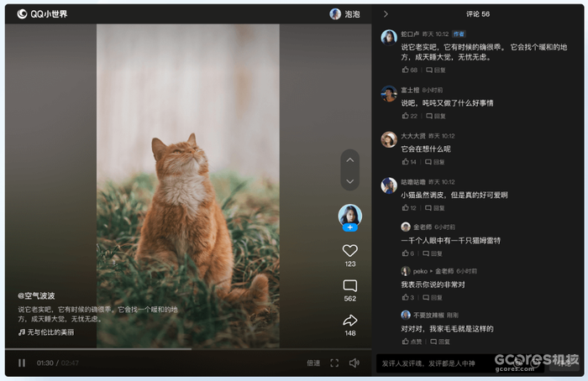
Task: Click the cat video frame
Action: click(x=188, y=186)
